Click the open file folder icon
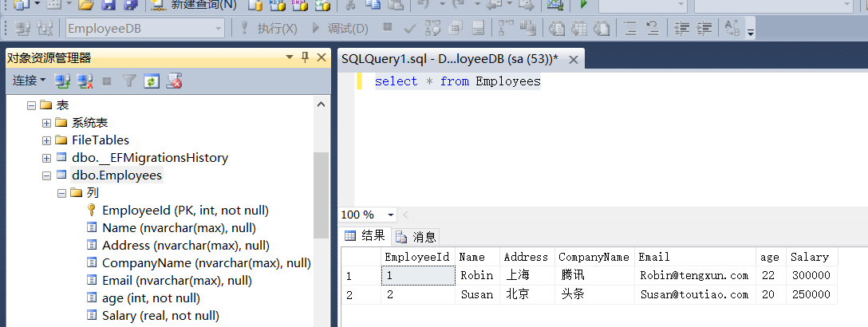868x327 pixels. 86,5
